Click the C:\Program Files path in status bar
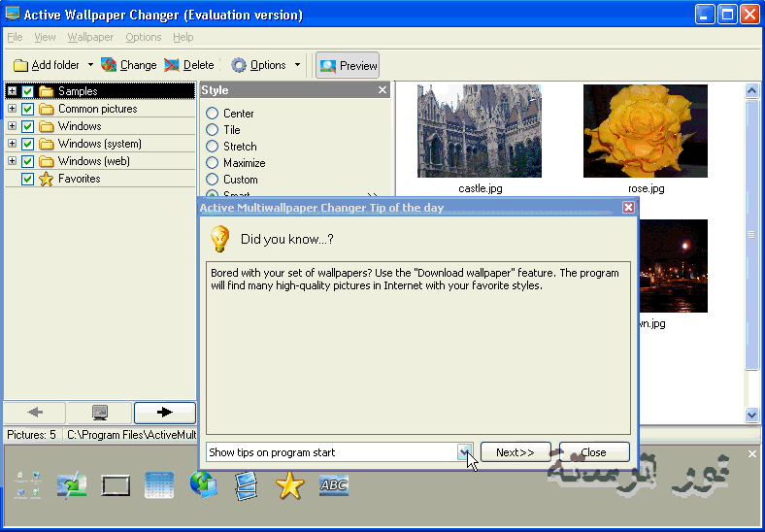The image size is (765, 532). pos(131,435)
